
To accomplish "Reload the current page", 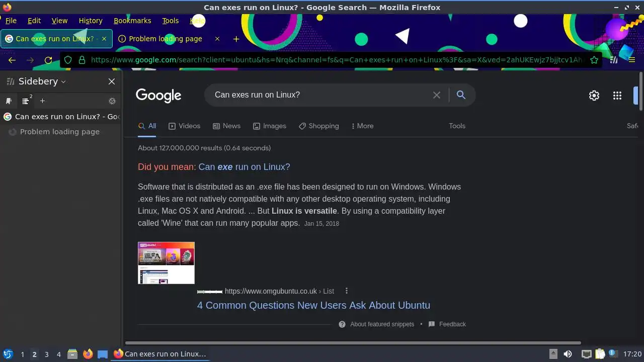I will 48,60.
